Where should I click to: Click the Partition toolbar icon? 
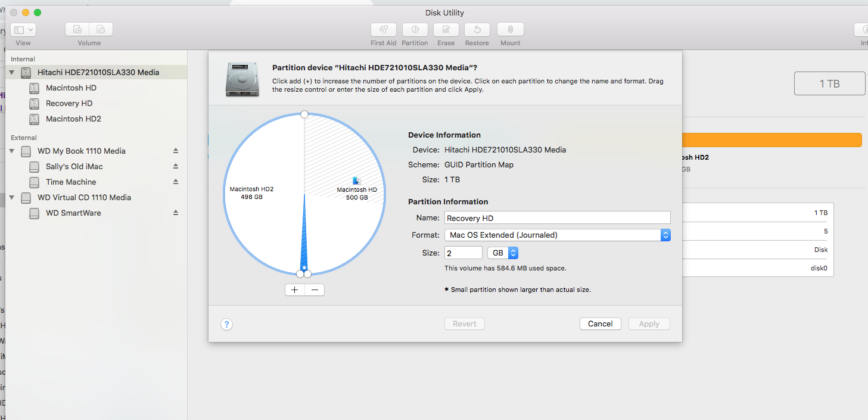[415, 29]
